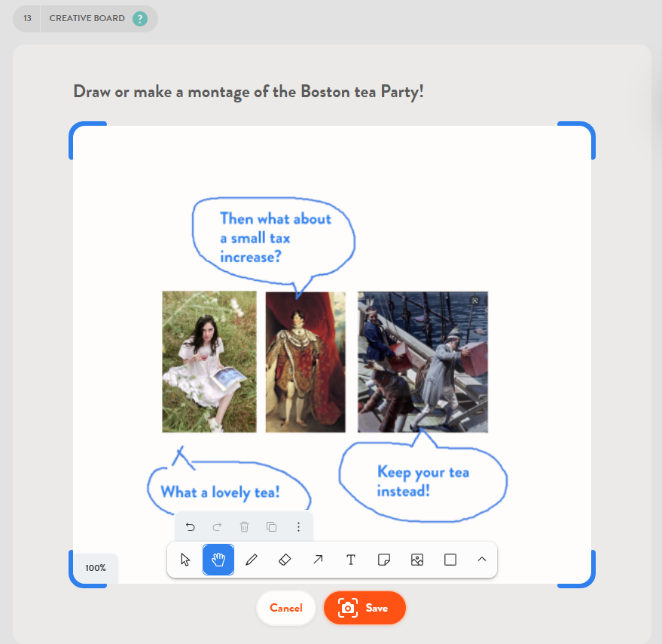The height and width of the screenshot is (644, 662).
Task: Undo the last action
Action: (190, 526)
